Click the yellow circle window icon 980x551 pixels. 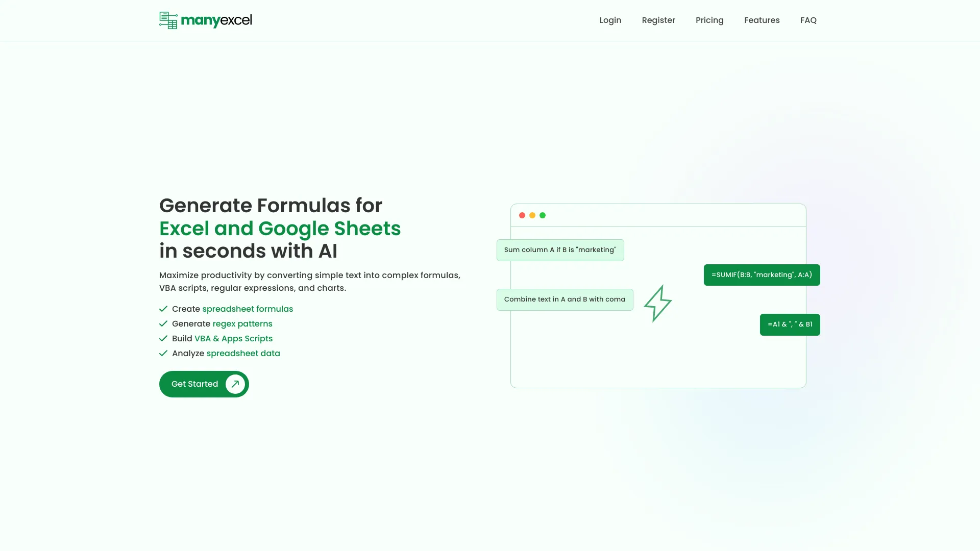pos(532,215)
